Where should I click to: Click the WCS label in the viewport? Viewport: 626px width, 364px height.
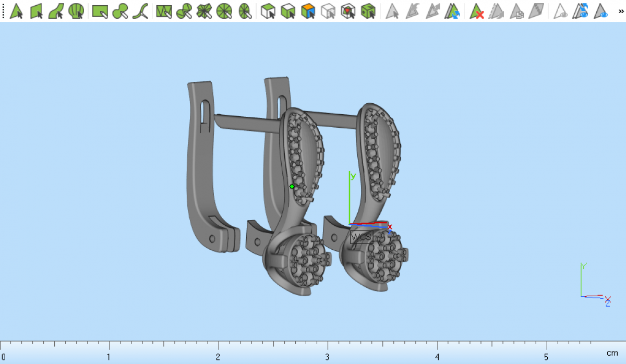click(x=361, y=237)
